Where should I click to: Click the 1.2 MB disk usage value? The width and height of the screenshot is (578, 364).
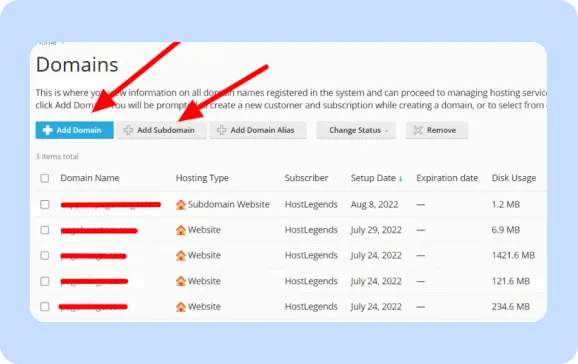pyautogui.click(x=506, y=204)
